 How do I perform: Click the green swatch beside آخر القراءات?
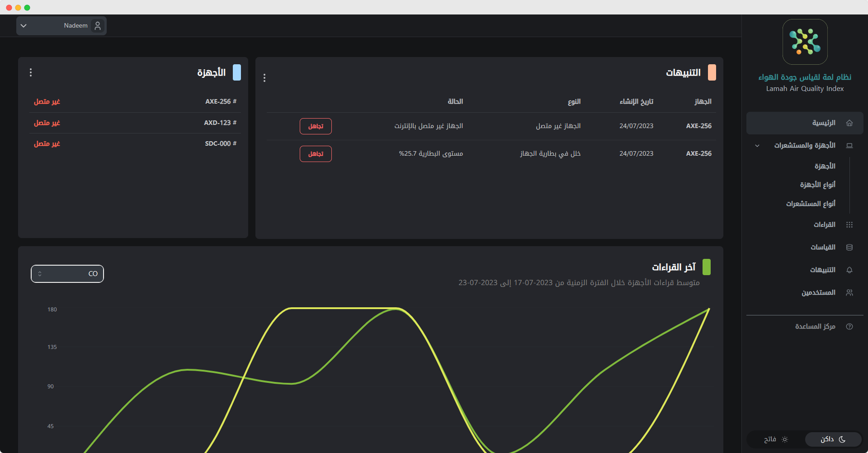pyautogui.click(x=707, y=267)
